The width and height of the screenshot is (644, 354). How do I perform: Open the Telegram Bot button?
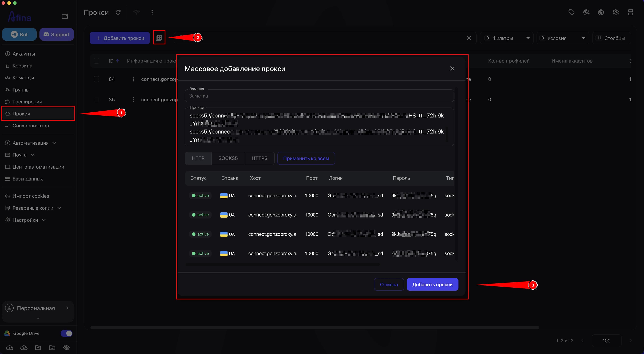tap(19, 35)
